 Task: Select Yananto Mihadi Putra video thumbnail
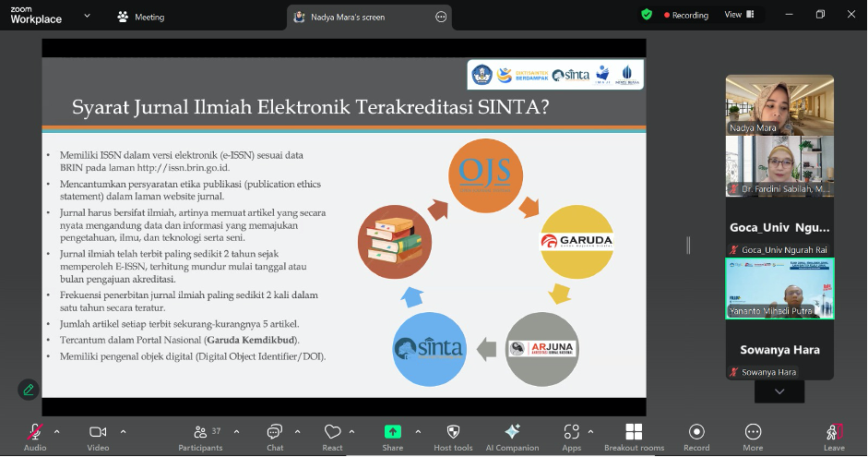779,288
